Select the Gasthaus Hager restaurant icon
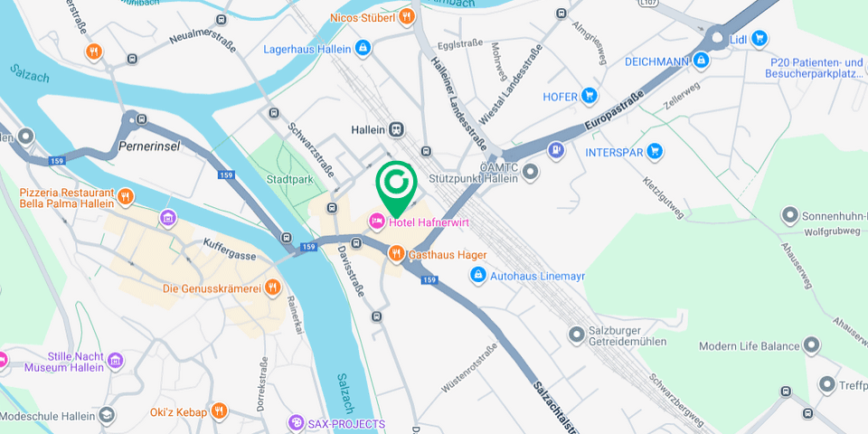 (396, 253)
